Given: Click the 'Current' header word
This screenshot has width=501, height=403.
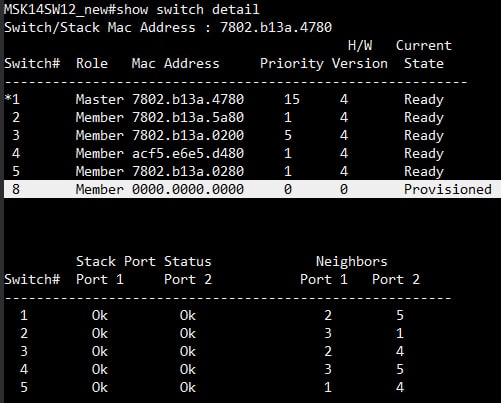Looking at the screenshot, I should coord(424,45).
